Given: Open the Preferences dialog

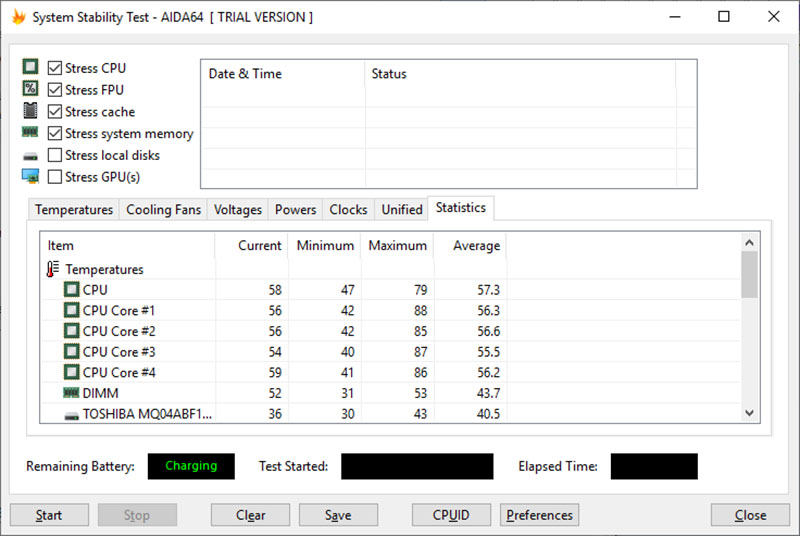Looking at the screenshot, I should tap(539, 515).
